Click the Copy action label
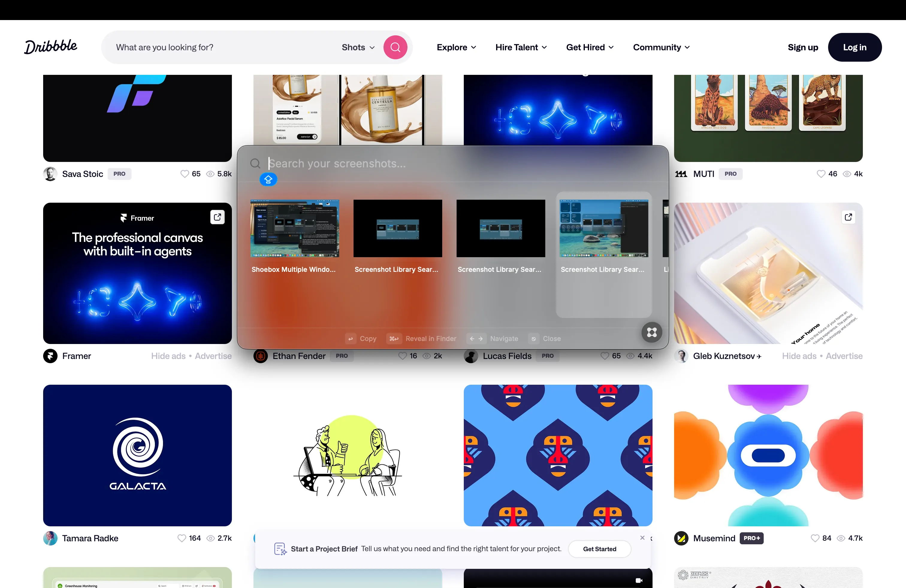This screenshot has width=906, height=588. coord(368,339)
